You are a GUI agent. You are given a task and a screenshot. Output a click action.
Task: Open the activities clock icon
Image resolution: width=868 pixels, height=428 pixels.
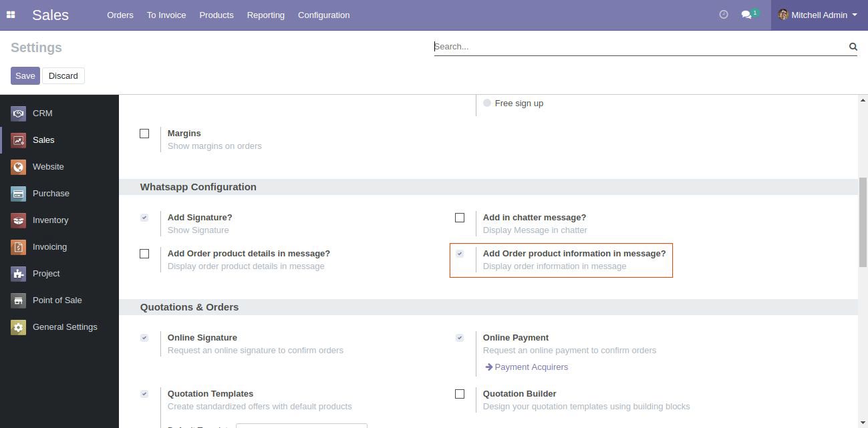pos(723,15)
